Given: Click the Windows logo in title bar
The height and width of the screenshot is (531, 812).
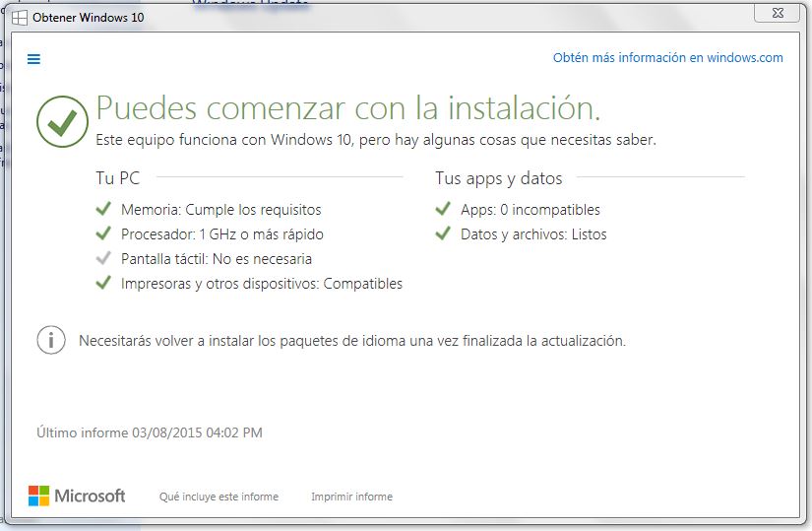Looking at the screenshot, I should coord(19,18).
